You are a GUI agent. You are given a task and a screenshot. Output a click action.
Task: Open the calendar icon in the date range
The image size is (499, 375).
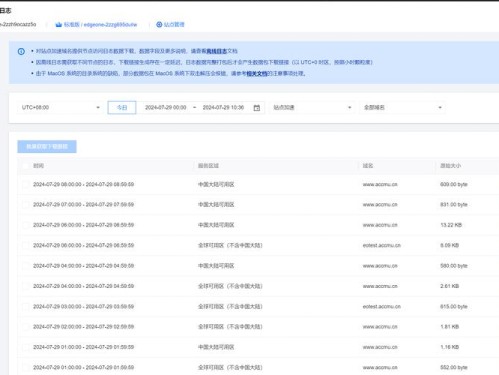257,108
